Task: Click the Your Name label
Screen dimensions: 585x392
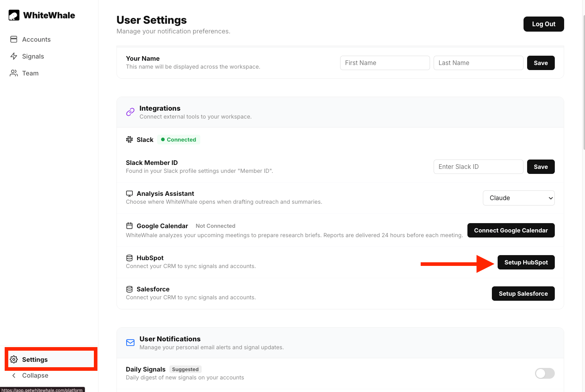Action: pos(143,59)
